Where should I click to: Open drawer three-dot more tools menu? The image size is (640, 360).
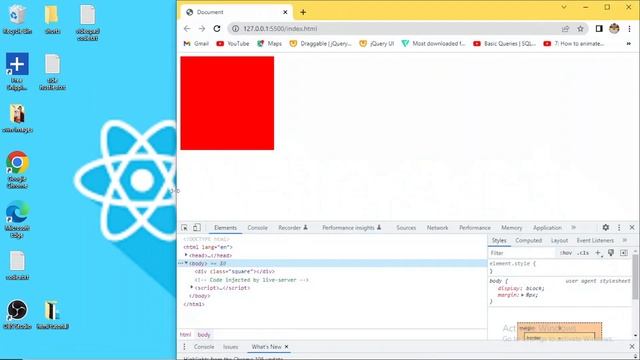tap(184, 347)
